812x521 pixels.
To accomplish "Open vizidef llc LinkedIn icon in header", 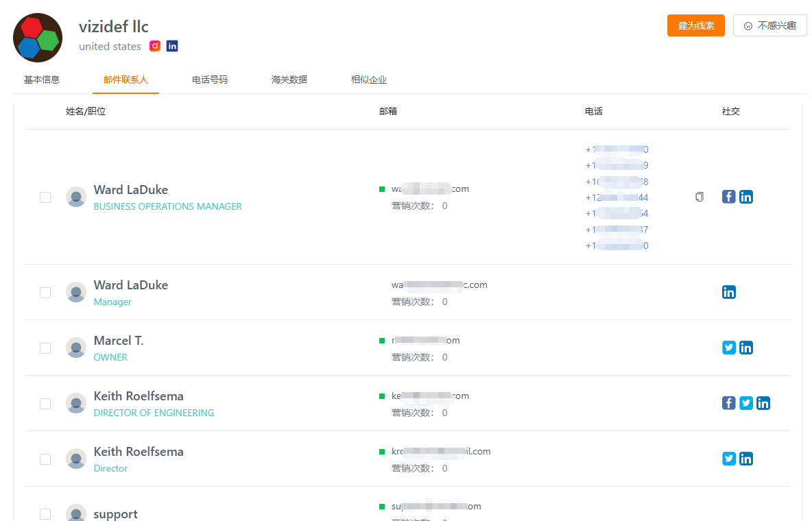I will pyautogui.click(x=172, y=46).
